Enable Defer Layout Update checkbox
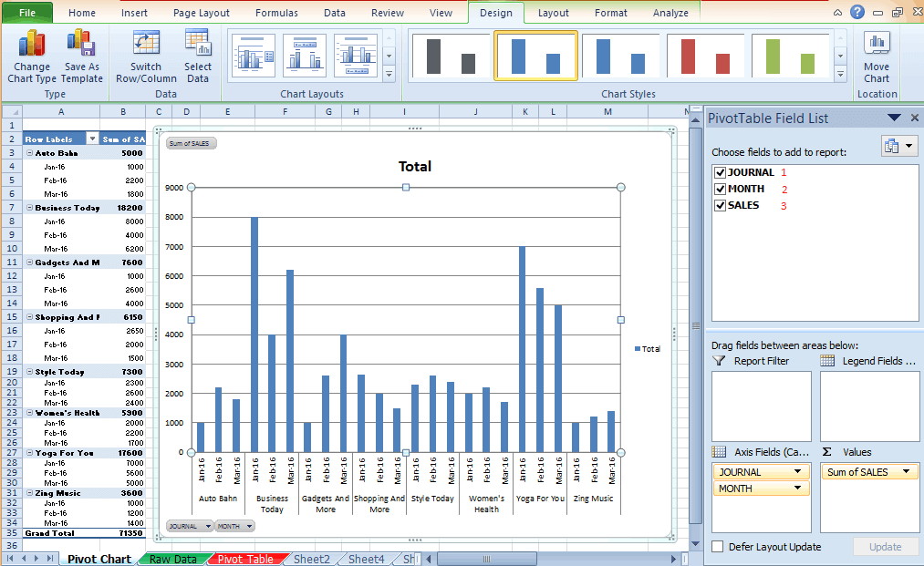 718,547
